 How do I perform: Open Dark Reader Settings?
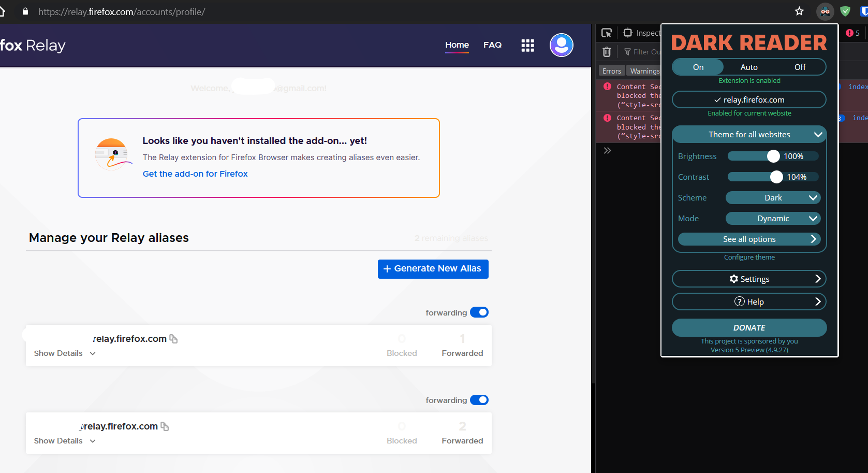749,279
